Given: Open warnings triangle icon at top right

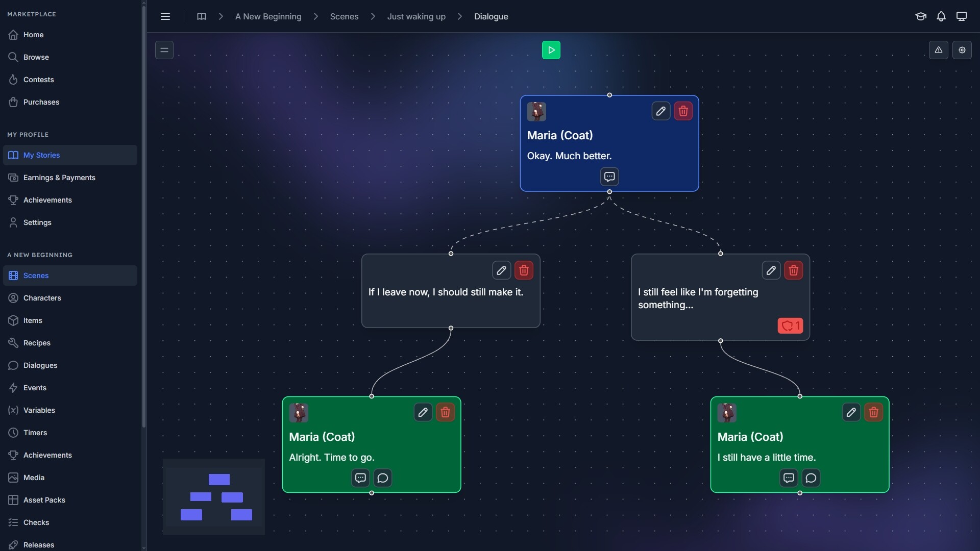Looking at the screenshot, I should 938,50.
